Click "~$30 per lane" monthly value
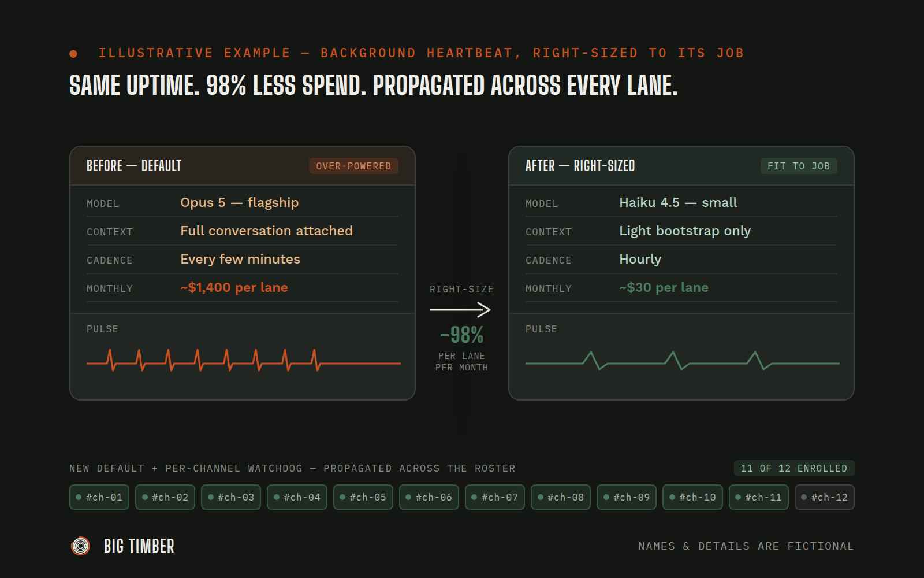Image resolution: width=924 pixels, height=578 pixels. [x=664, y=287]
